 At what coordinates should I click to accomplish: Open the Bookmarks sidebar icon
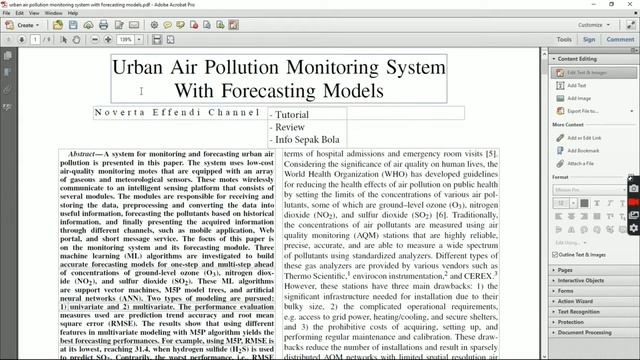(7, 72)
